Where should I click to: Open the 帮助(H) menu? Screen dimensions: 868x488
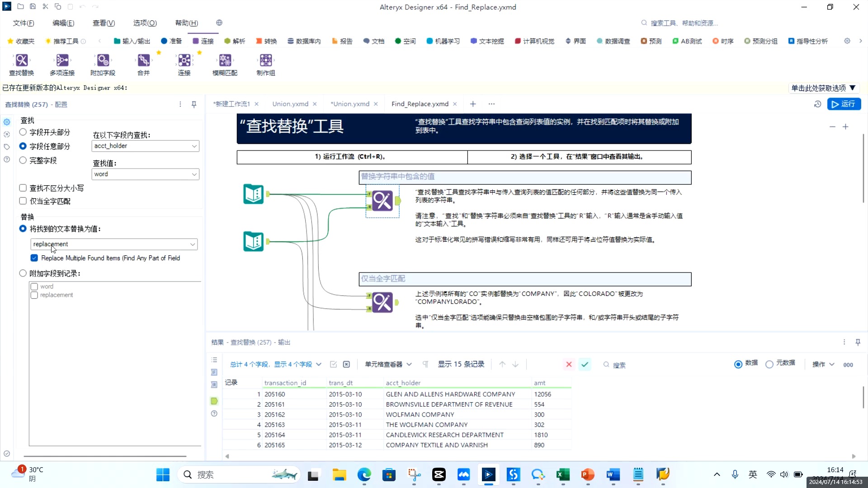[186, 23]
